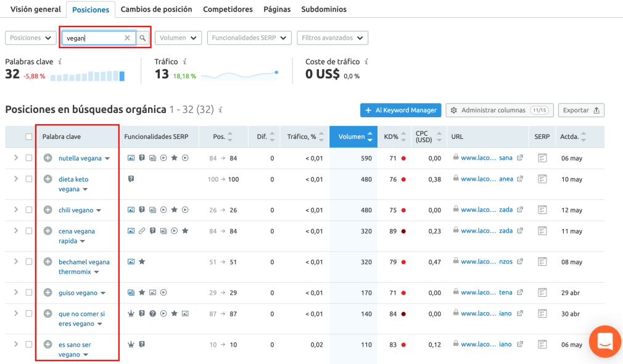Add guiso vegano with plus icon
This screenshot has width=623, height=364.
click(x=47, y=292)
